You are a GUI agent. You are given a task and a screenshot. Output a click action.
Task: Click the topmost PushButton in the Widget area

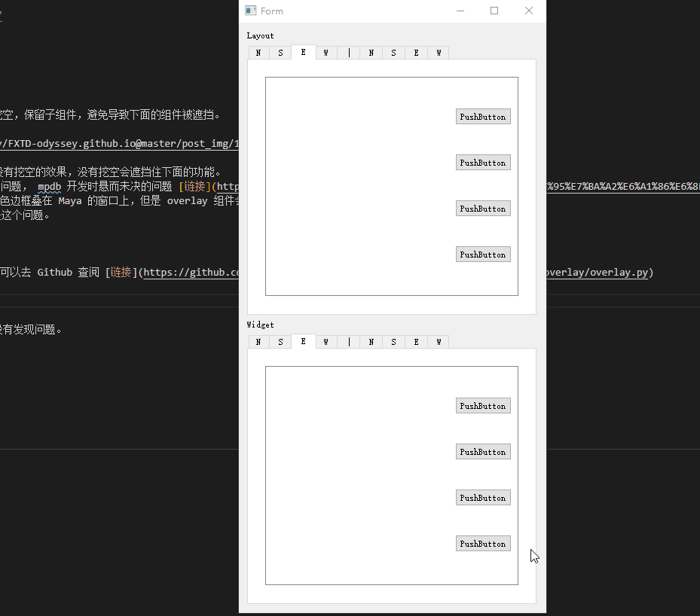point(482,405)
